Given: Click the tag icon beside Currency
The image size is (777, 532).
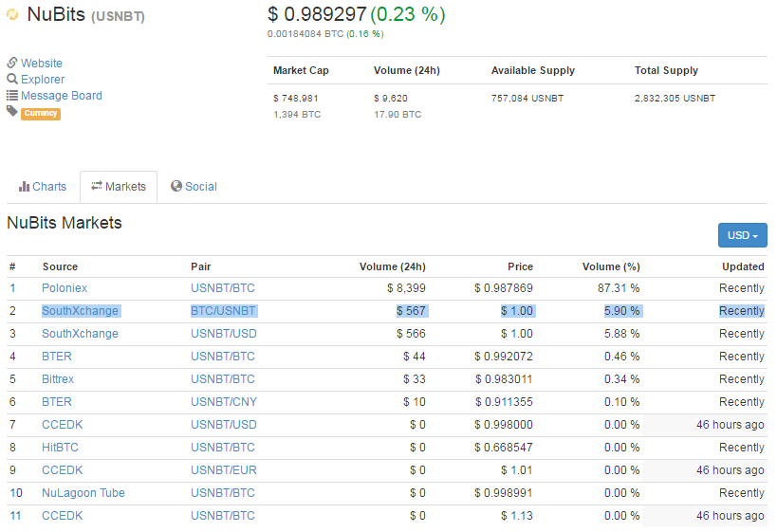Looking at the screenshot, I should 12,111.
